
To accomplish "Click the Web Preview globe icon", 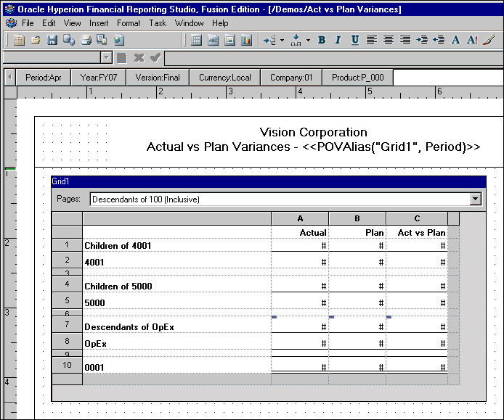I will click(118, 40).
